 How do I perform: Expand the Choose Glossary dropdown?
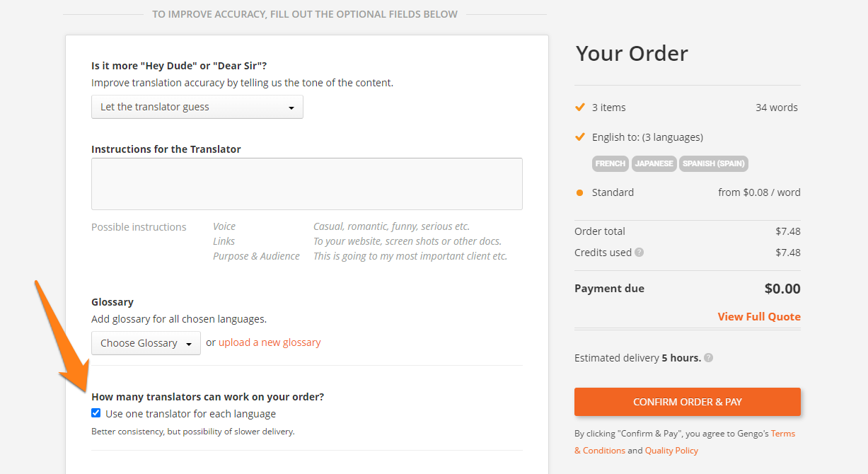(146, 343)
